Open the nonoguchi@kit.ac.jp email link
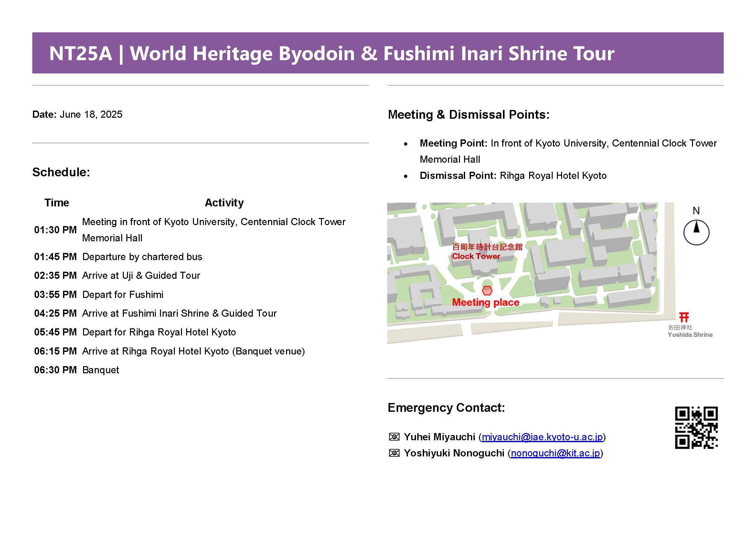The image size is (756, 535). point(555,453)
